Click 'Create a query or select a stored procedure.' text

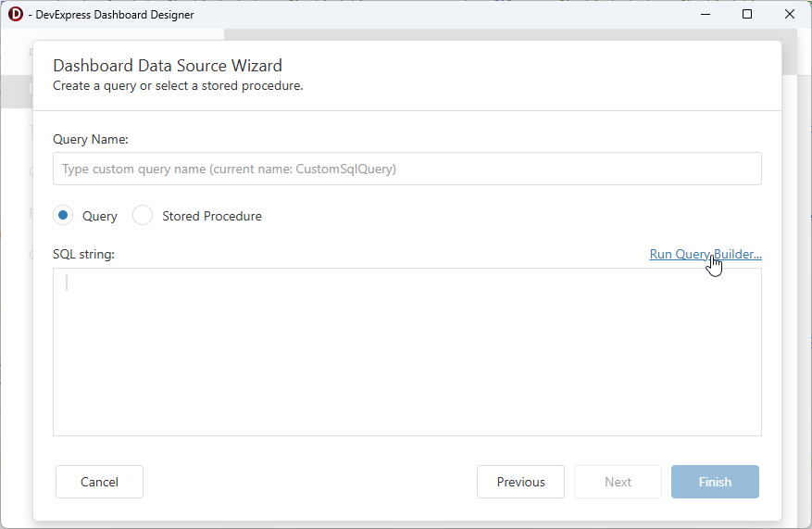click(178, 85)
